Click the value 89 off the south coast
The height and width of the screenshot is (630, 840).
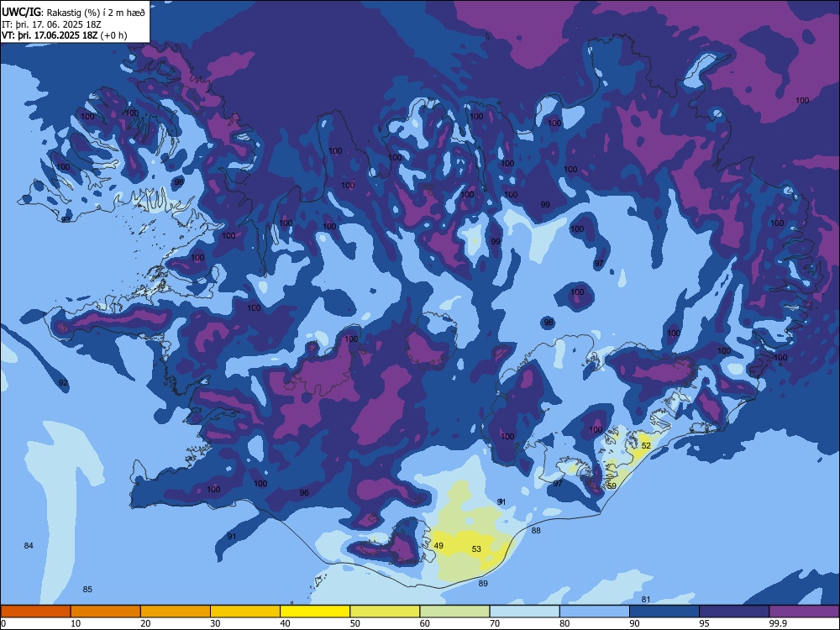click(483, 584)
